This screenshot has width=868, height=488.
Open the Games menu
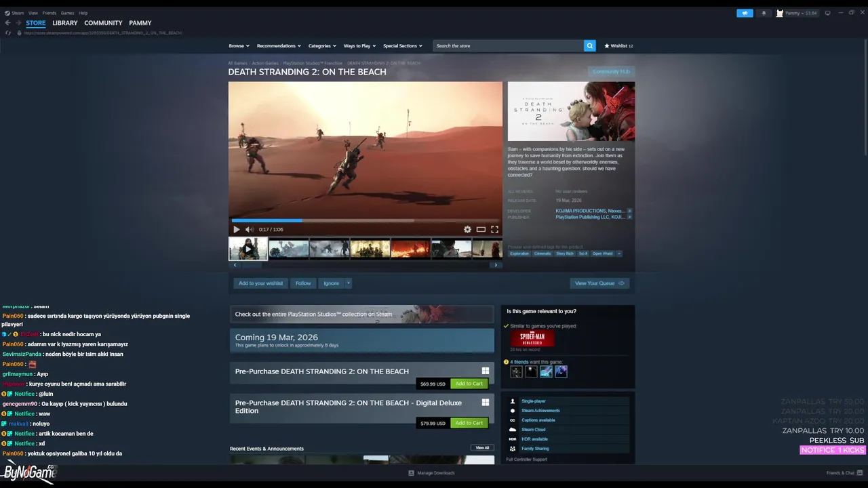pos(68,13)
